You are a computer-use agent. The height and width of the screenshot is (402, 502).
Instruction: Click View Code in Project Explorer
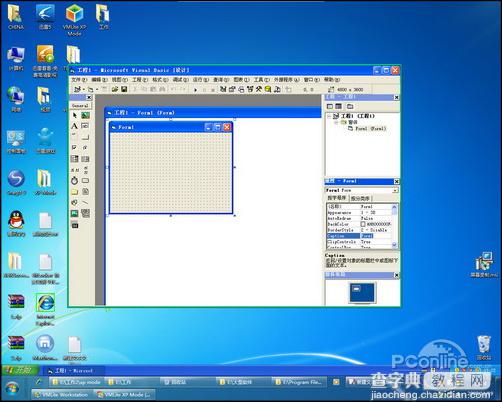(x=330, y=106)
